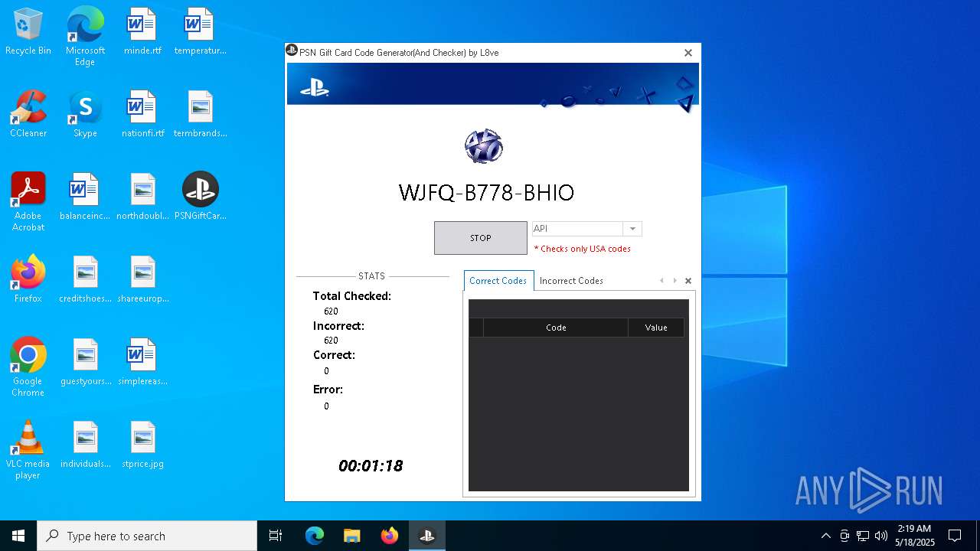The height and width of the screenshot is (551, 980).
Task: Select the individuals... image file icon
Action: pyautogui.click(x=85, y=445)
